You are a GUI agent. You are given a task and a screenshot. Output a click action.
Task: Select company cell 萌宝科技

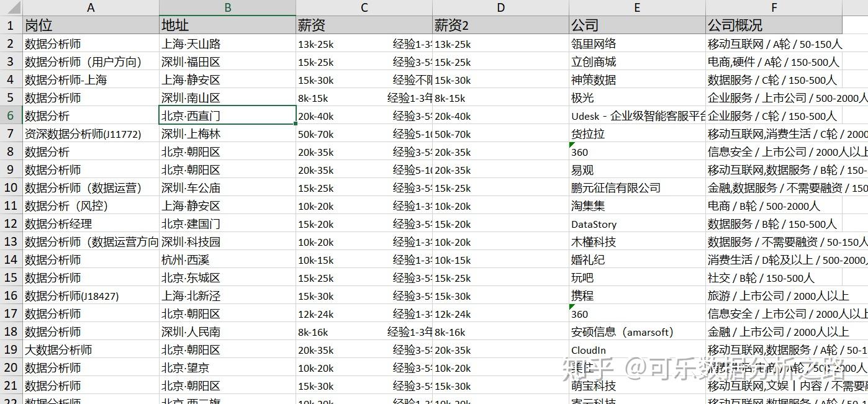pos(637,385)
